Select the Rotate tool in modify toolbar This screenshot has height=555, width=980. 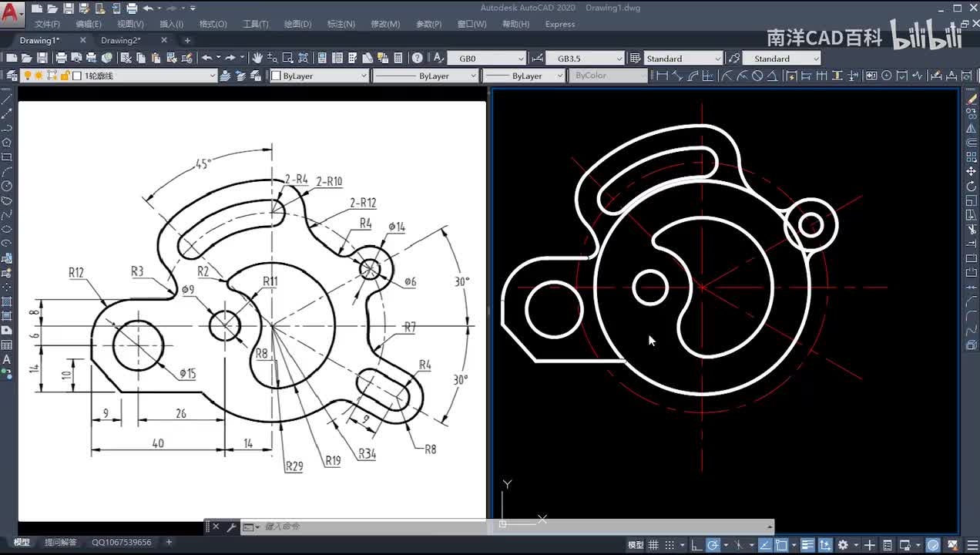coord(972,186)
